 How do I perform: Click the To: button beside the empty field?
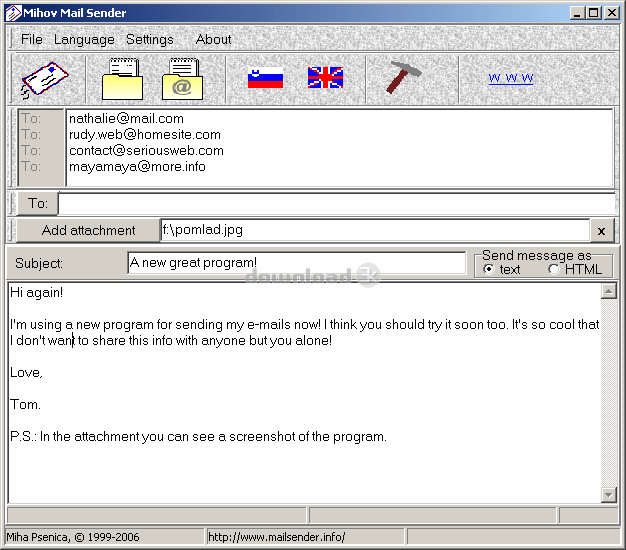click(x=38, y=204)
